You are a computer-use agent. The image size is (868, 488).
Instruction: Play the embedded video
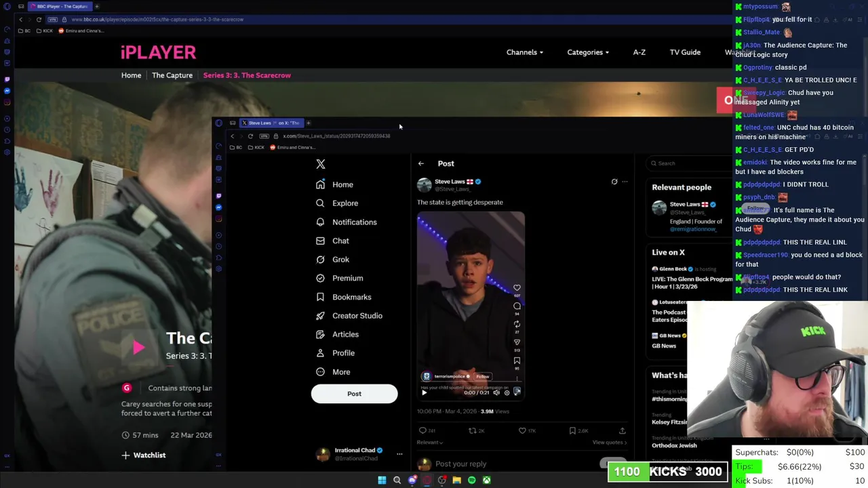425,392
